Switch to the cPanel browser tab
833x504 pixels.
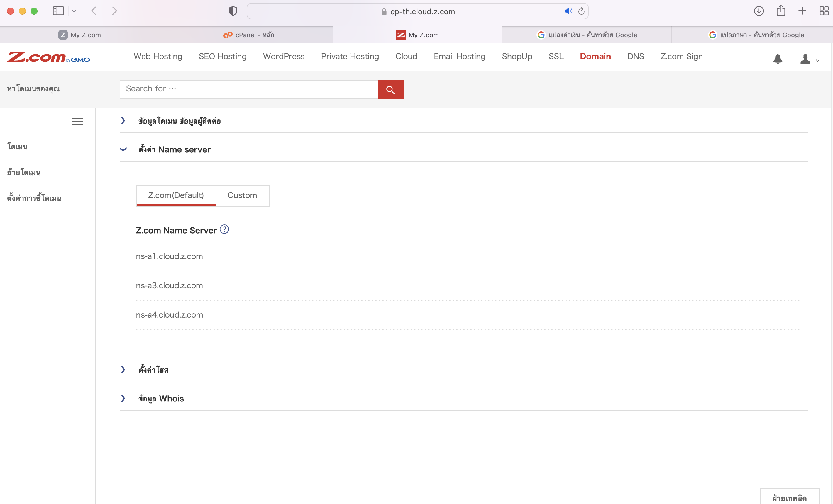[x=248, y=35]
